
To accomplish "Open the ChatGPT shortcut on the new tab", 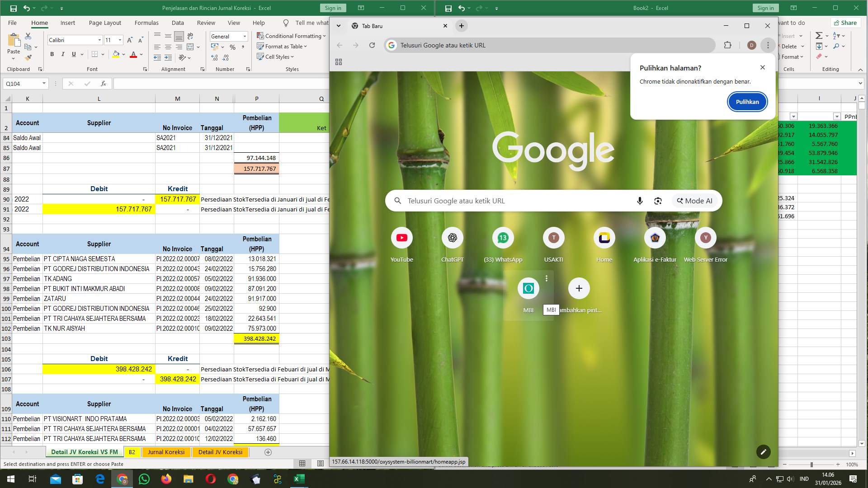I will [452, 238].
